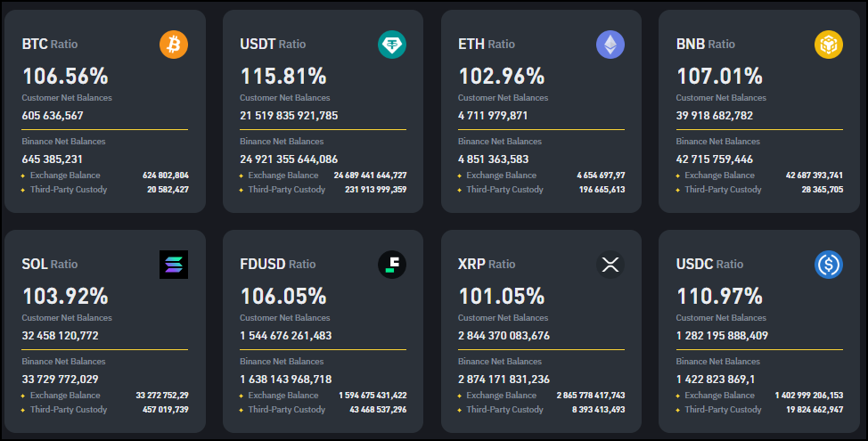Click the USDT ratio value 115.81%

(x=283, y=76)
